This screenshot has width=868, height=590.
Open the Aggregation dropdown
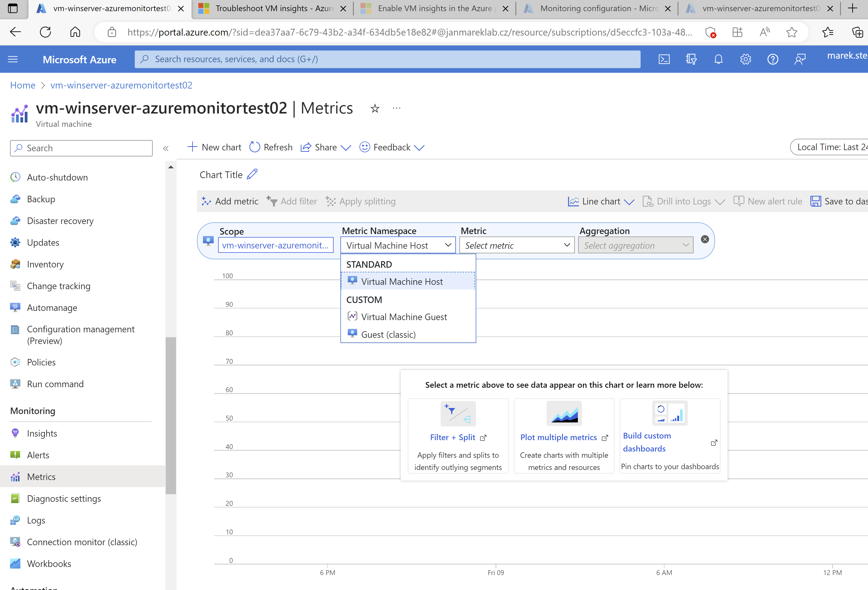635,245
